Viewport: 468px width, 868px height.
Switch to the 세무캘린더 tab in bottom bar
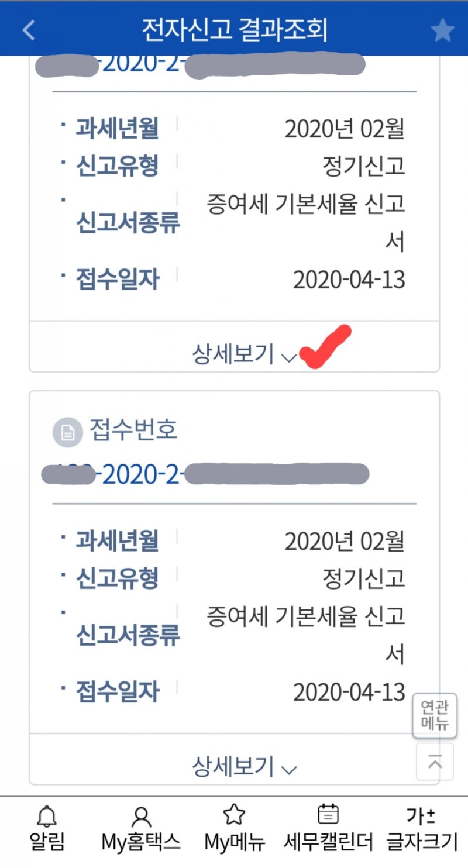(x=328, y=825)
